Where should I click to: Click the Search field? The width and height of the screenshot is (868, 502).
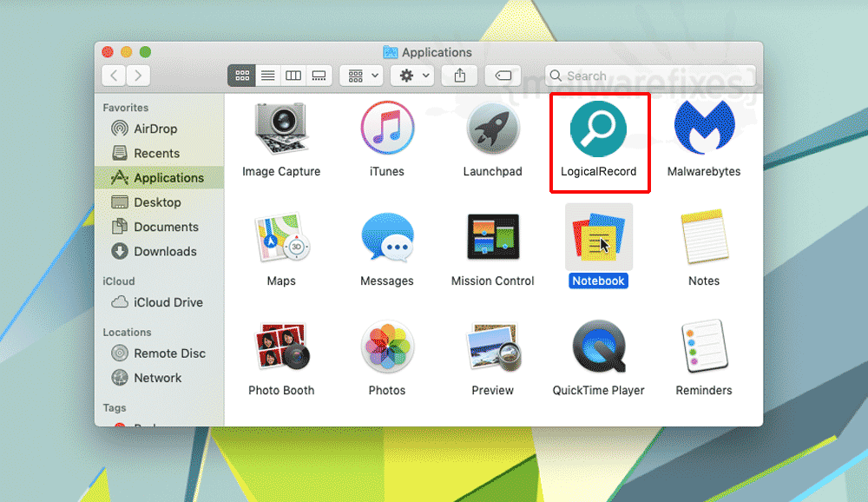(650, 76)
